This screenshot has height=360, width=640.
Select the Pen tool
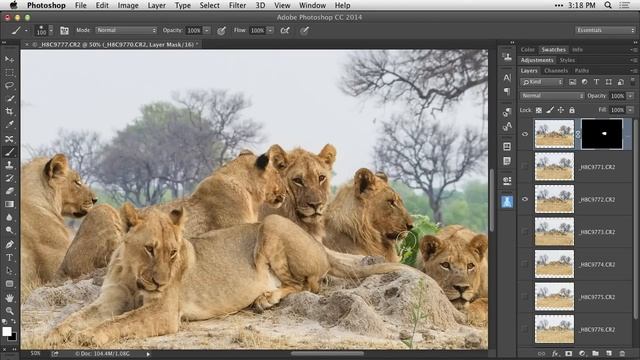(x=9, y=244)
